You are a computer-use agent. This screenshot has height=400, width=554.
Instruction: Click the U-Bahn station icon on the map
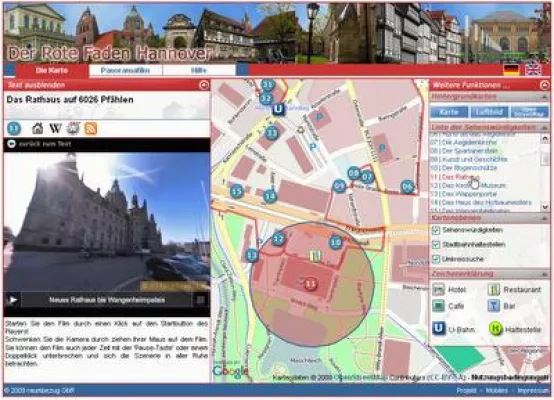[x=278, y=109]
